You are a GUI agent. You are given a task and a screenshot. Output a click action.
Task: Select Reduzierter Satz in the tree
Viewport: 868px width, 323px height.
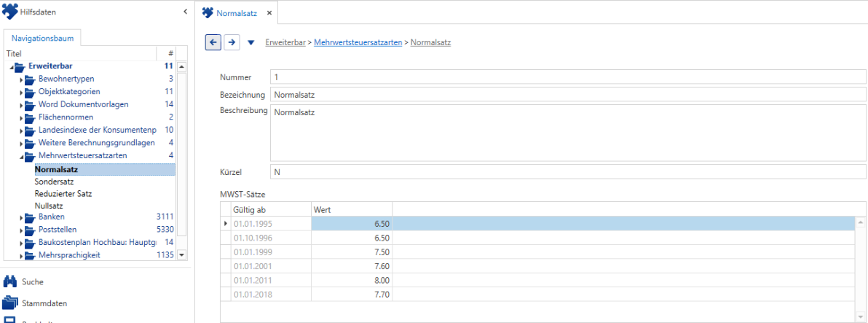click(x=63, y=194)
